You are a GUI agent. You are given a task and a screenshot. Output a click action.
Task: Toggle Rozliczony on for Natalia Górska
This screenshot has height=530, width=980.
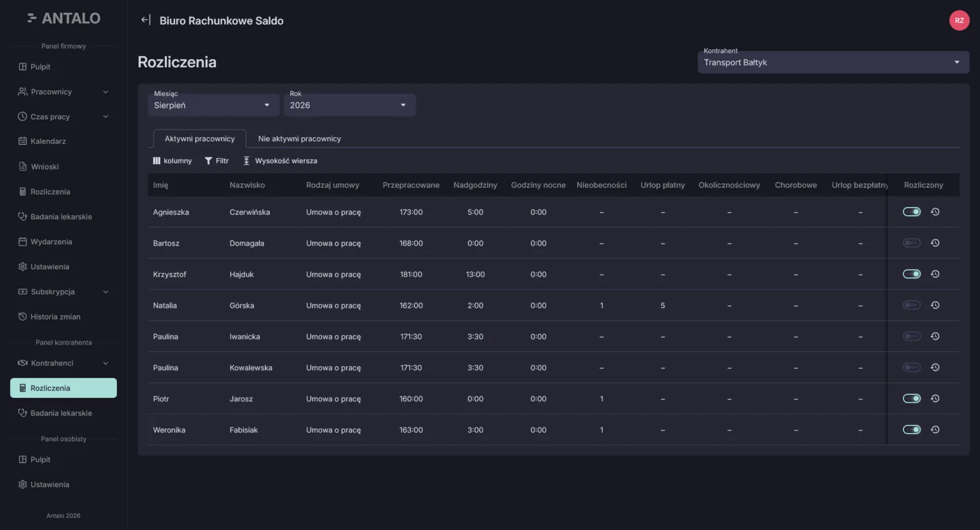tap(911, 305)
